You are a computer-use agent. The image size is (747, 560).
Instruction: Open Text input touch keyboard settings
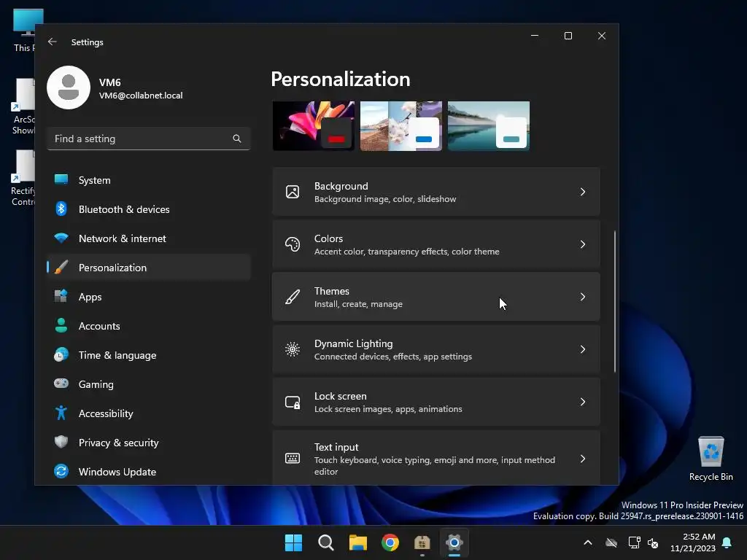pos(436,458)
